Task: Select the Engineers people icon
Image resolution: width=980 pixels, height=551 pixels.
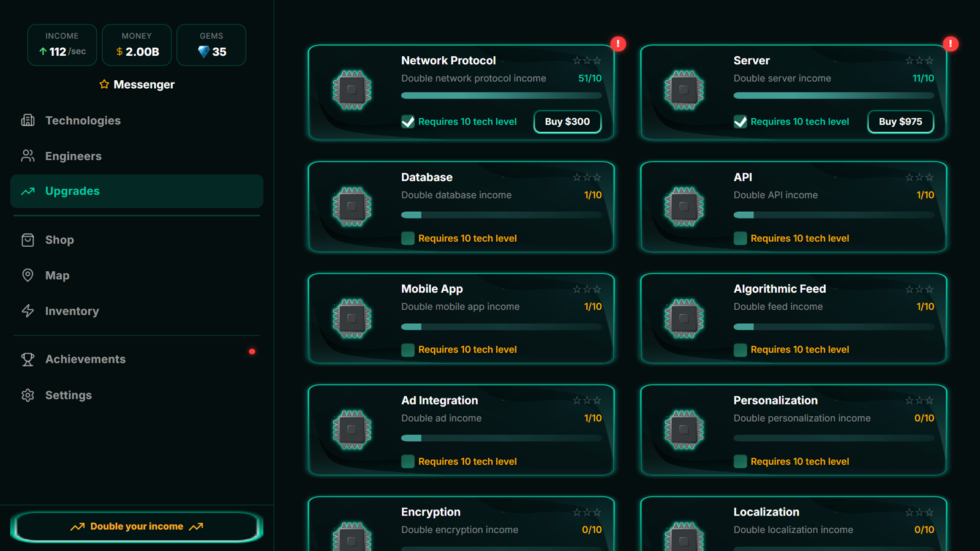Action: pyautogui.click(x=28, y=156)
